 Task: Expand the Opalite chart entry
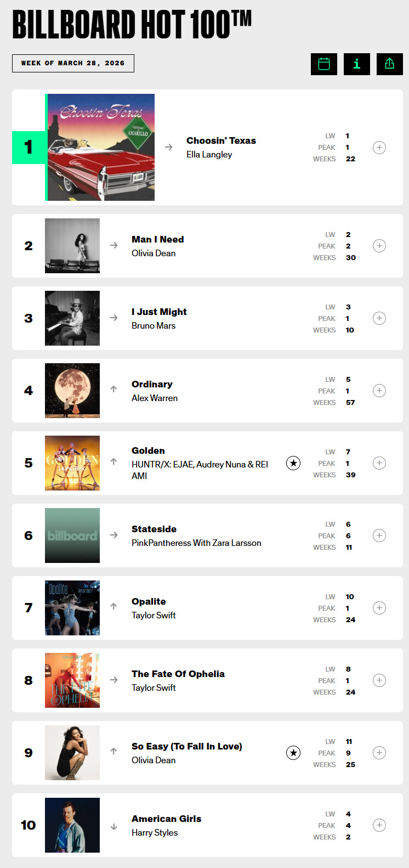click(x=379, y=608)
